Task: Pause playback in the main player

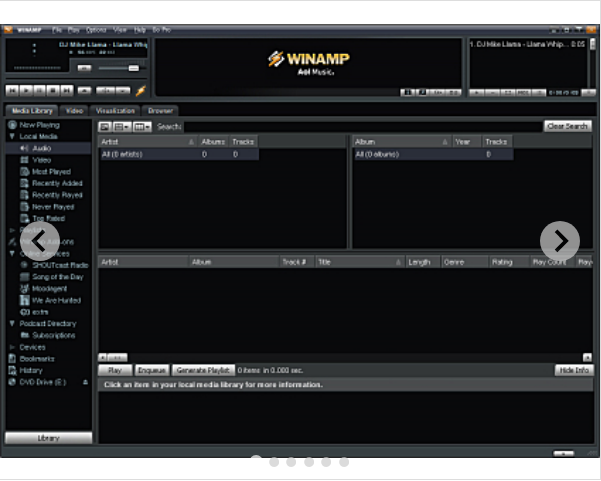Action: pos(39,91)
